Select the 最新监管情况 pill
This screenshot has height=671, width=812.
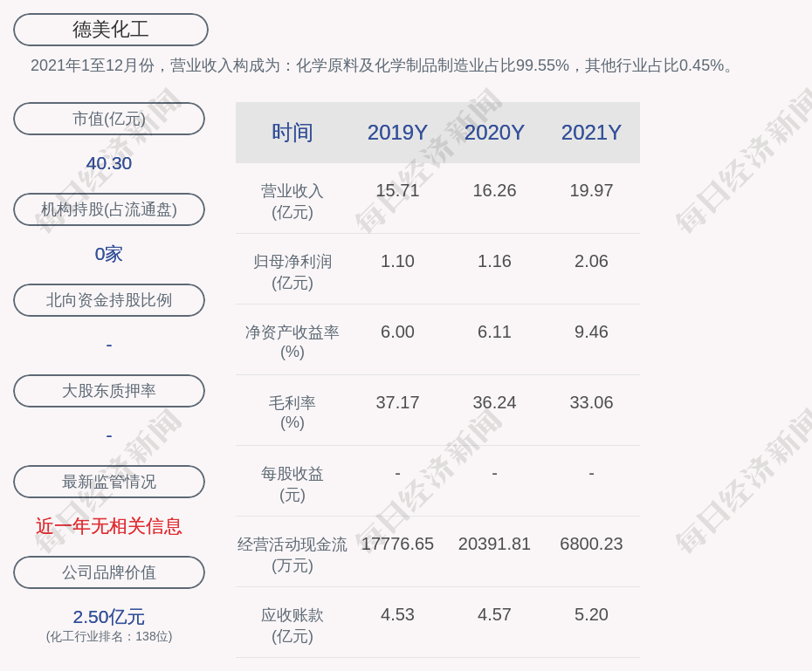coord(109,482)
